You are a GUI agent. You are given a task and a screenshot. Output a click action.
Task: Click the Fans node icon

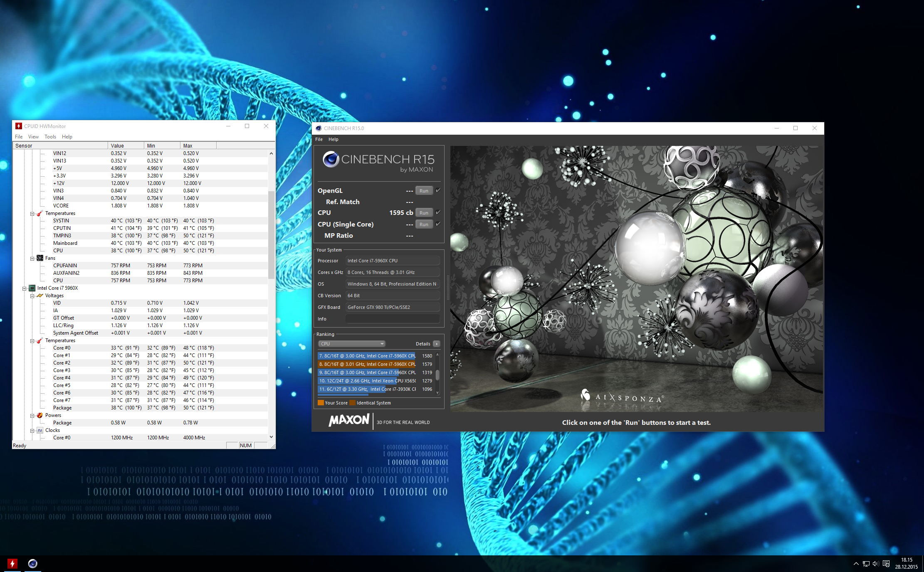click(40, 258)
